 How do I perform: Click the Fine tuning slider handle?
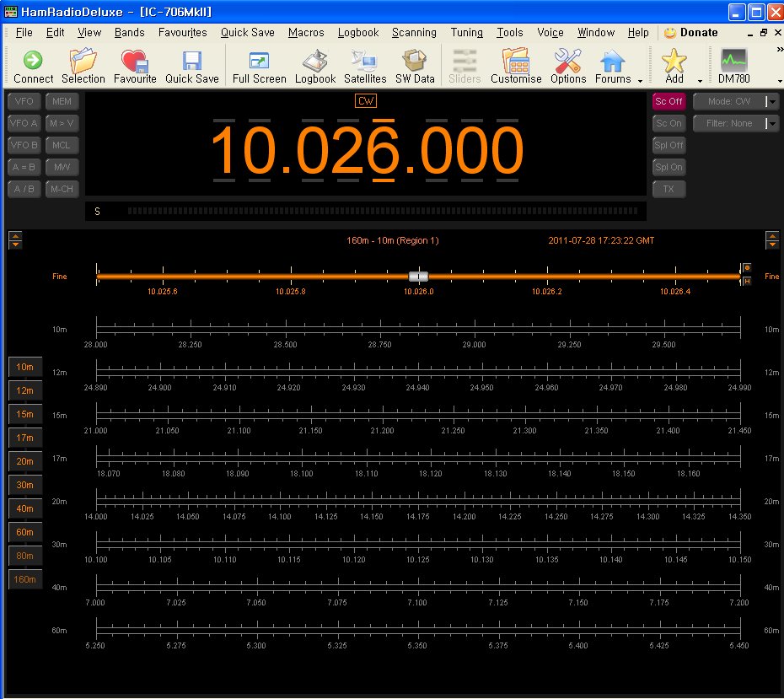pos(418,277)
